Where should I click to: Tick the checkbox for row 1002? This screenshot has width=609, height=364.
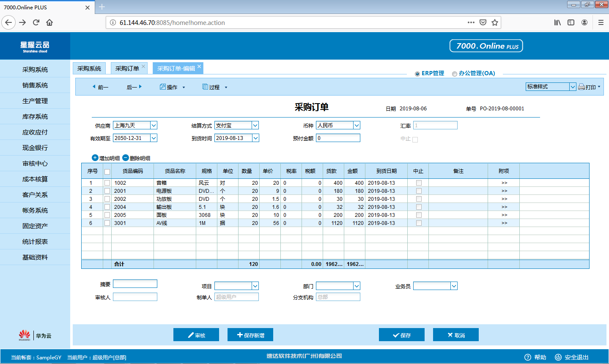[x=107, y=183]
